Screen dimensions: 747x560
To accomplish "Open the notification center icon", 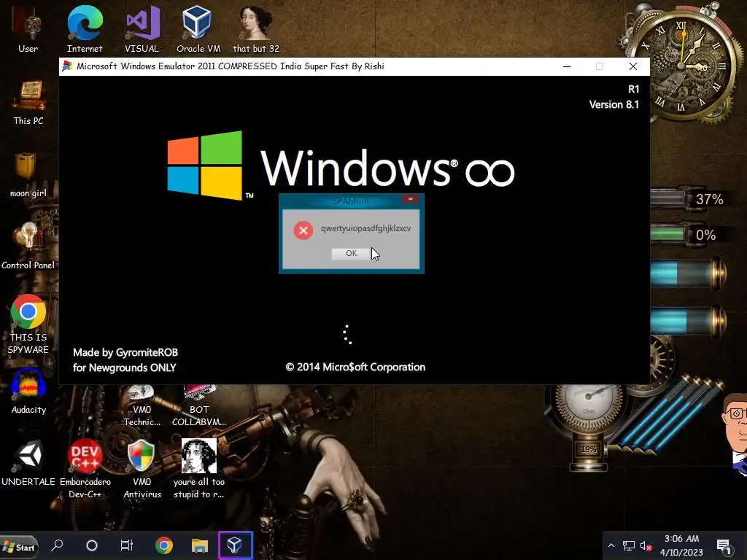I will (724, 546).
